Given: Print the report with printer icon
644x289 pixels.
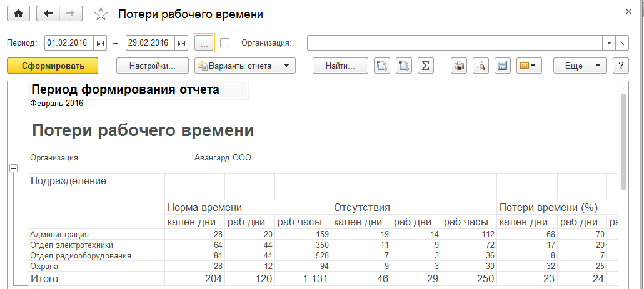Looking at the screenshot, I should point(460,66).
